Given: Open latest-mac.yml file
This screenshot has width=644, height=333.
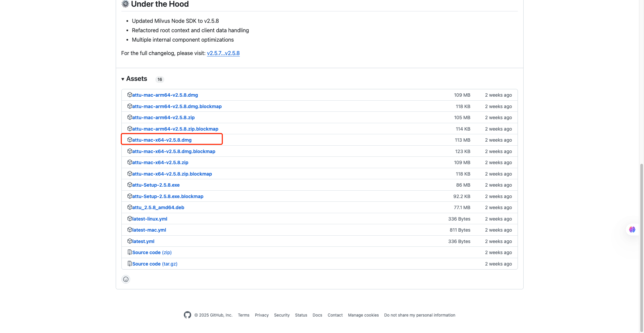Looking at the screenshot, I should pos(149,230).
